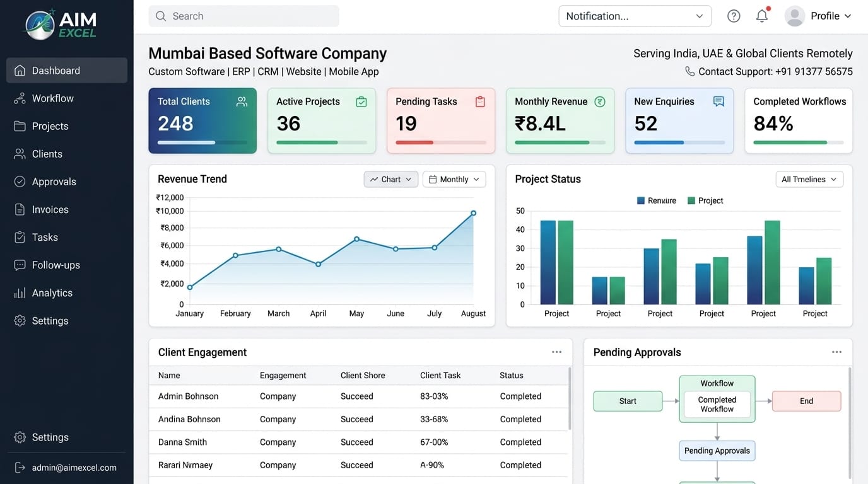
Task: Open the notification bell icon
Action: pos(762,16)
